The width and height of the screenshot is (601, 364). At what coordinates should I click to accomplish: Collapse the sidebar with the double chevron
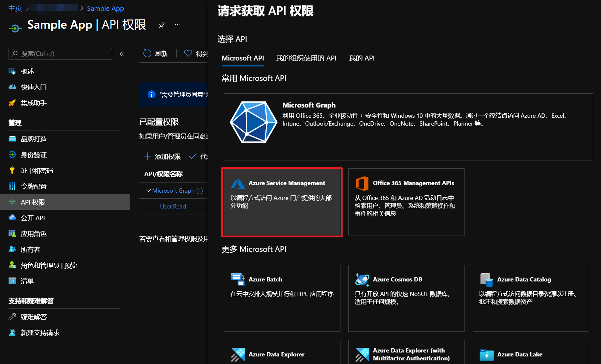click(122, 54)
